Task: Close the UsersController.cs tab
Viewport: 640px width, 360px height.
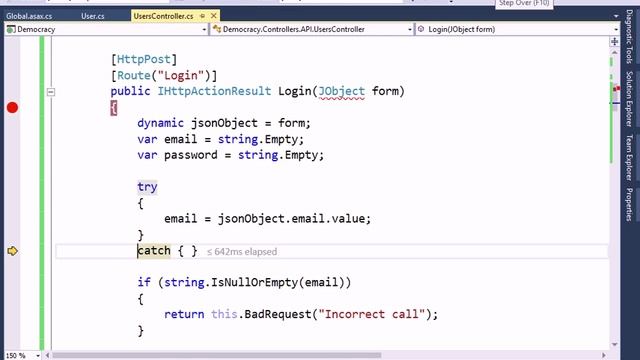Action: (213, 16)
